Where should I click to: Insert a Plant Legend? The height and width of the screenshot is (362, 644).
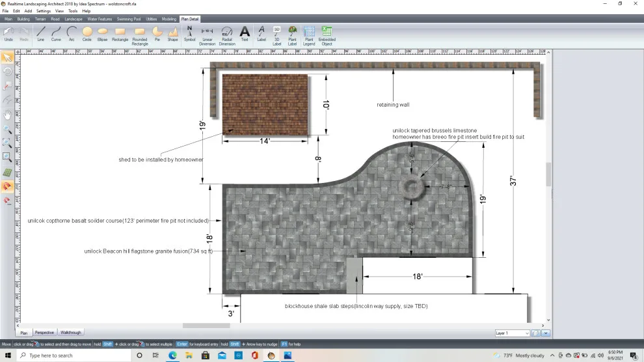[x=309, y=36]
